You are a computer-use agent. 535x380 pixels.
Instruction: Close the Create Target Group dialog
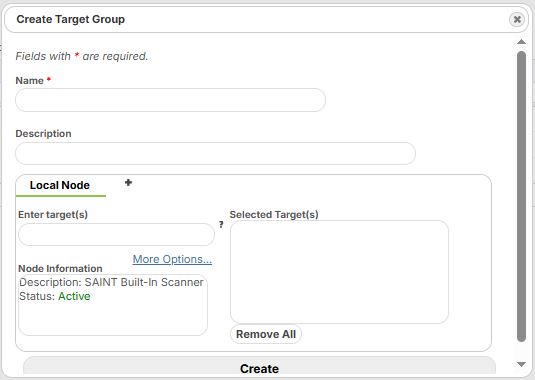[517, 19]
